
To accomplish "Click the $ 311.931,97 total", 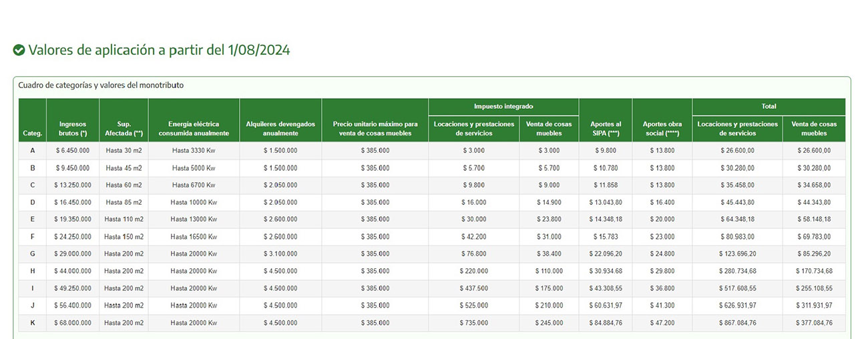I will [815, 306].
